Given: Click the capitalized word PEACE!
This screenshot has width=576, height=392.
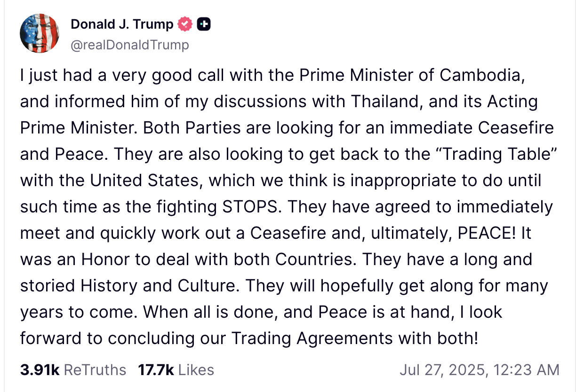Looking at the screenshot, I should pyautogui.click(x=487, y=233).
